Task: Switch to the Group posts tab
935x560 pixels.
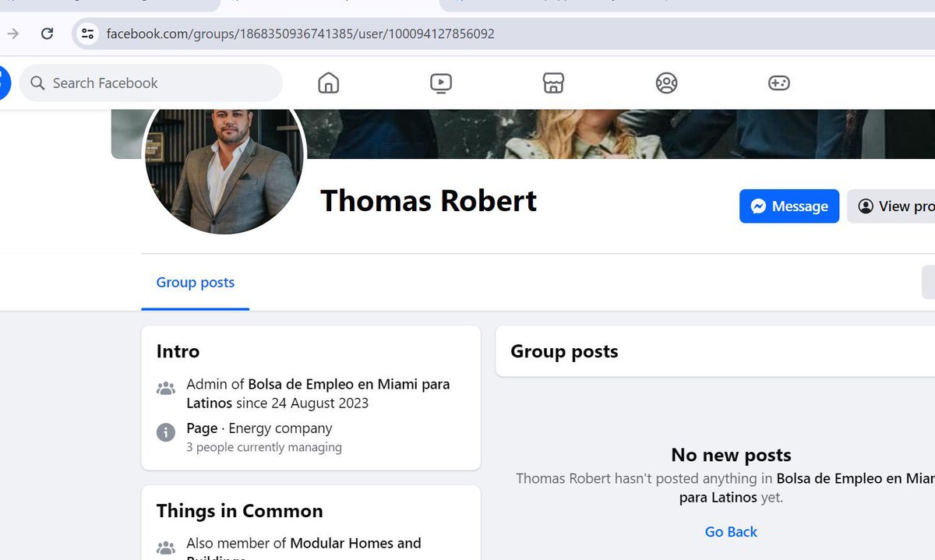Action: coord(195,283)
